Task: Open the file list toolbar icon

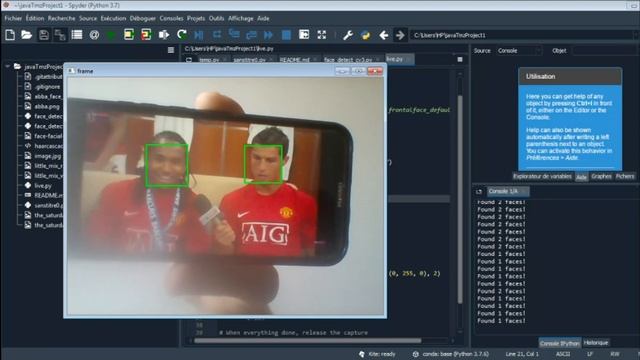Action: tap(77, 35)
